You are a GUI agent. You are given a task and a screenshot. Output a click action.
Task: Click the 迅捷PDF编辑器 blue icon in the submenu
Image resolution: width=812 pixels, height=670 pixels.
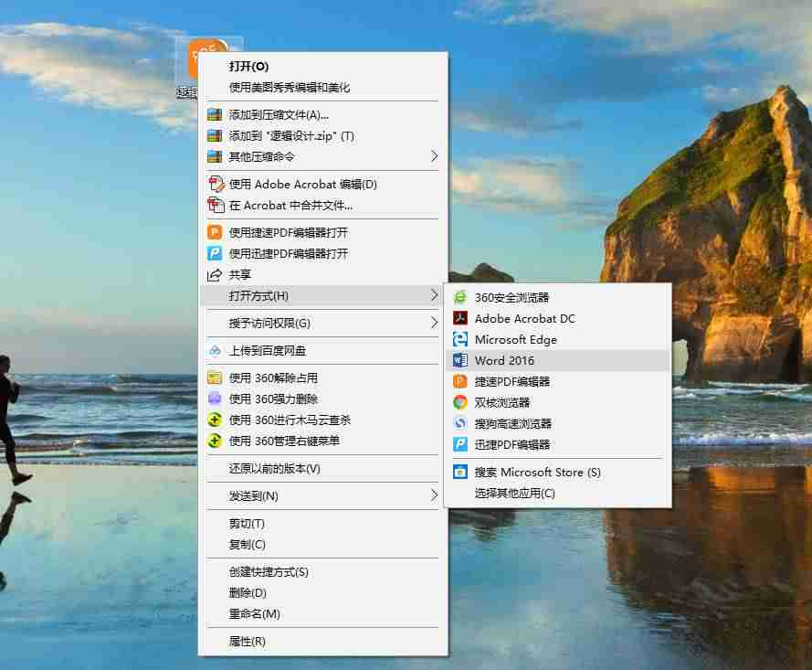[x=459, y=444]
